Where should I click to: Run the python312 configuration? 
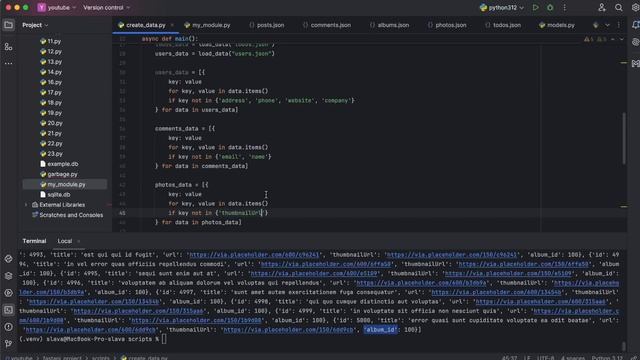(x=536, y=7)
